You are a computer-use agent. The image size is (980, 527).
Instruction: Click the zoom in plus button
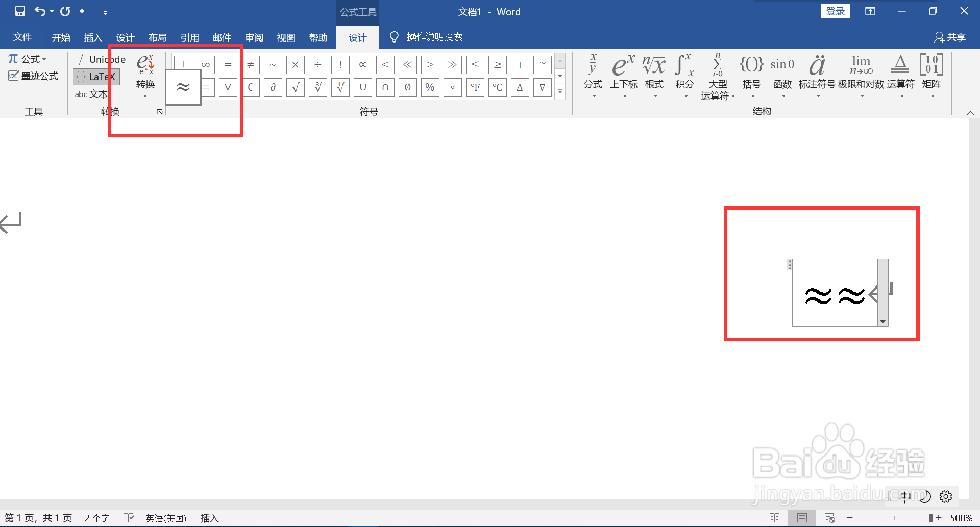[x=939, y=518]
